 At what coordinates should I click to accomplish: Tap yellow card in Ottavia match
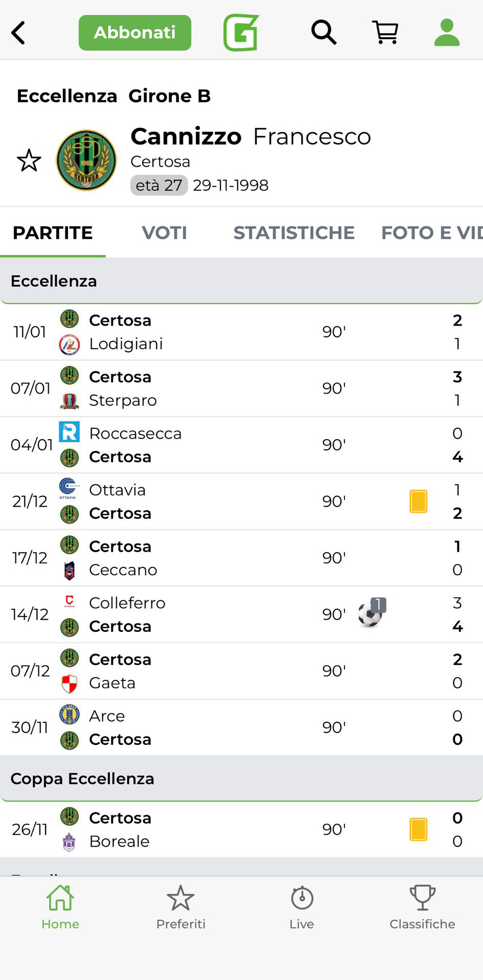point(418,502)
